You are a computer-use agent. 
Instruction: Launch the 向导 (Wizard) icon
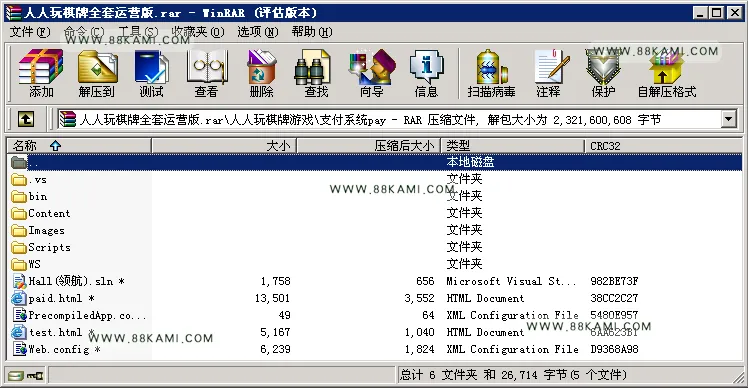coord(372,73)
